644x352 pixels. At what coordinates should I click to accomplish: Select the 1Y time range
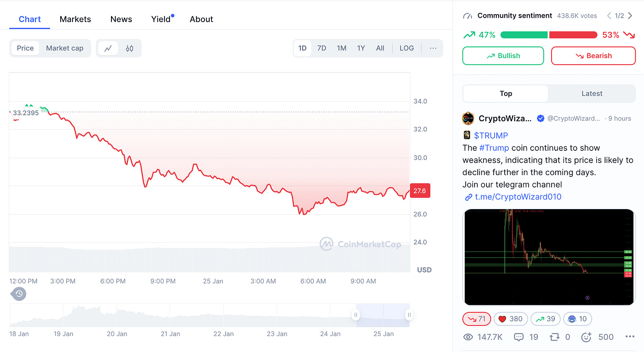pos(361,48)
